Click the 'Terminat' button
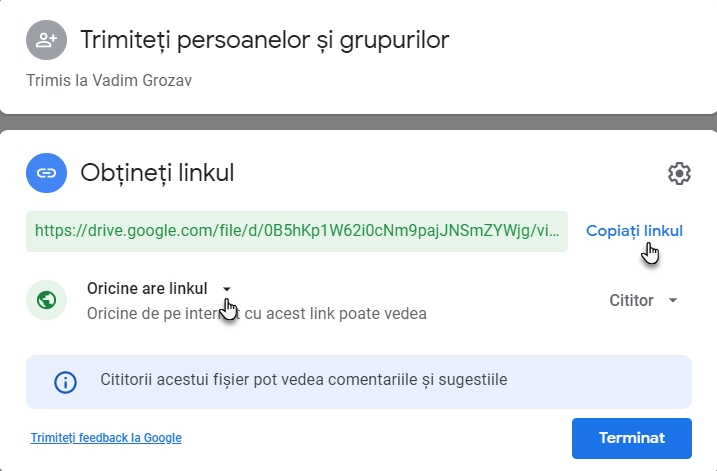The height and width of the screenshot is (471, 717). [x=631, y=438]
